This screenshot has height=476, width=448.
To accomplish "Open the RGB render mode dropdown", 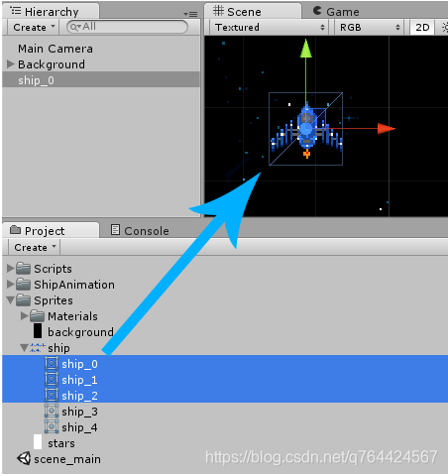I will point(370,27).
